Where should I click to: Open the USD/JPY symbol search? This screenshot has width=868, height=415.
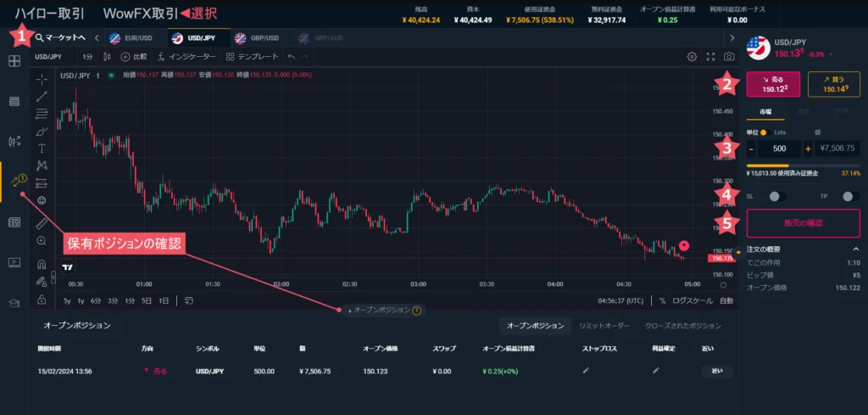point(48,57)
